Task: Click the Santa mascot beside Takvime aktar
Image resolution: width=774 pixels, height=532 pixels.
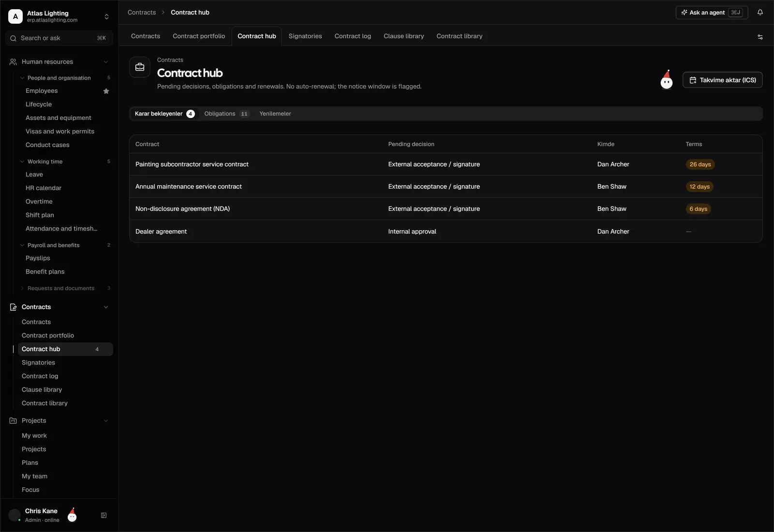Action: (667, 79)
